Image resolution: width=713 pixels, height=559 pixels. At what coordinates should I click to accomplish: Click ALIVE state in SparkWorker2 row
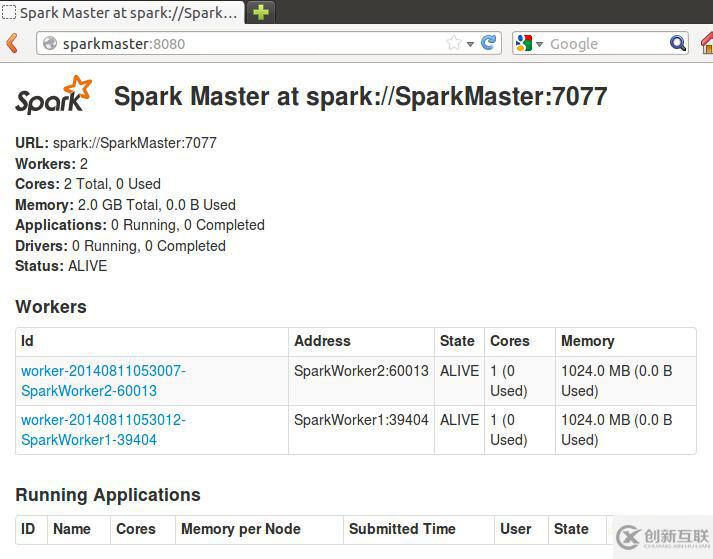459,371
